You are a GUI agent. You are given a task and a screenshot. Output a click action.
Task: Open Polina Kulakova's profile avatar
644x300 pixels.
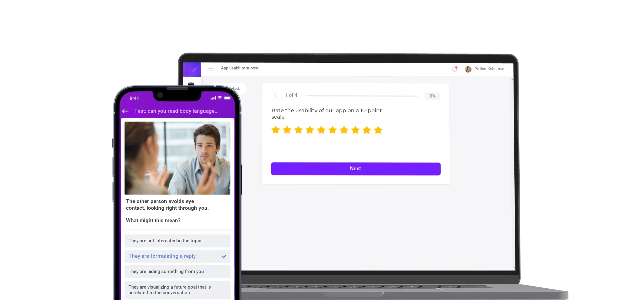pyautogui.click(x=468, y=69)
